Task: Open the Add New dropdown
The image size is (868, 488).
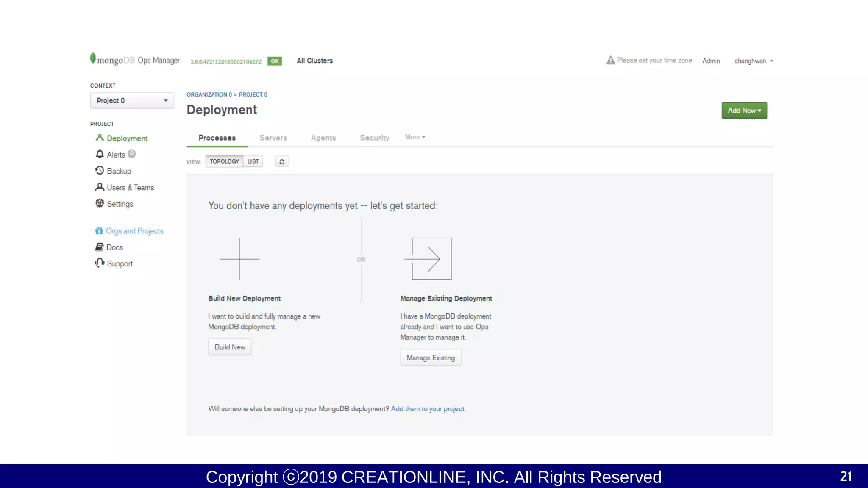Action: [x=744, y=111]
